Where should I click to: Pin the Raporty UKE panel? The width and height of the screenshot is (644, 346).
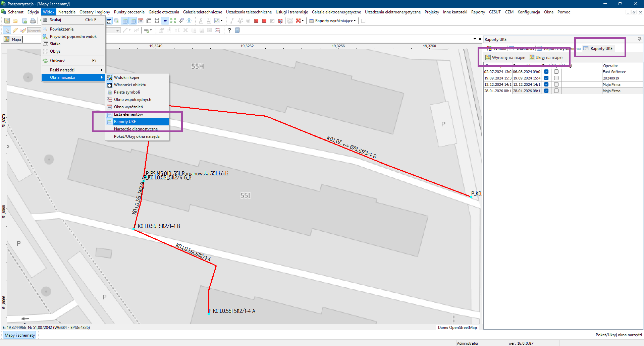click(x=640, y=39)
